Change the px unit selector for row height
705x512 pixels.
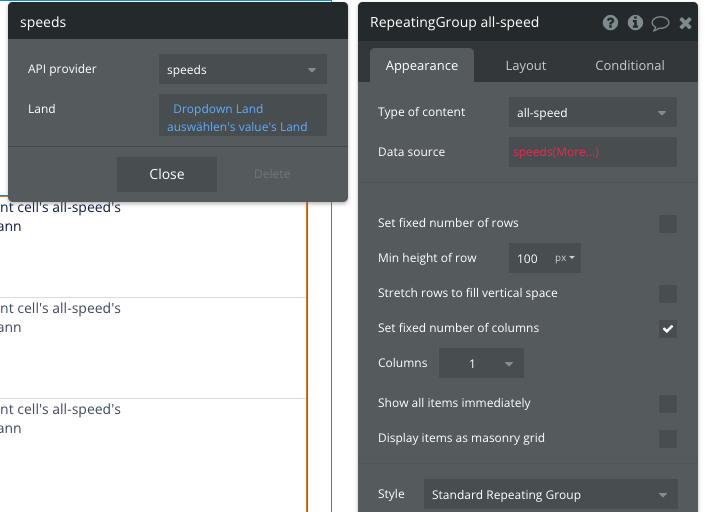click(565, 258)
